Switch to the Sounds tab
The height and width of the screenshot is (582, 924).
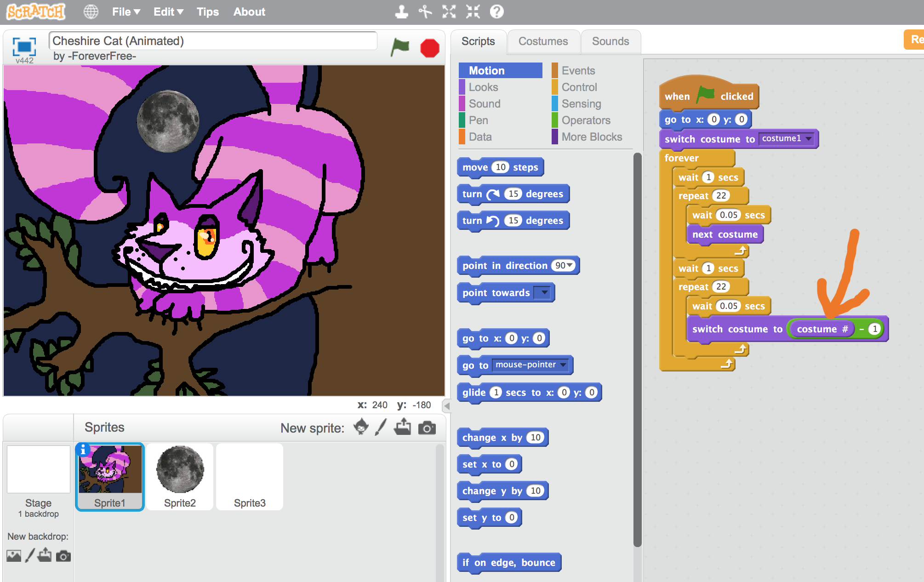coord(610,41)
